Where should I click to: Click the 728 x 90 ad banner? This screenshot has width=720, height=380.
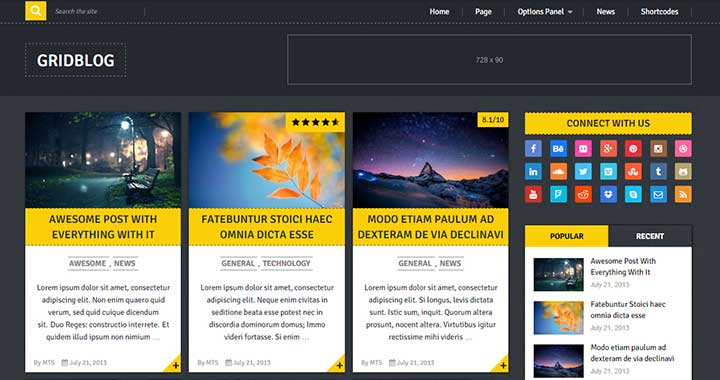coord(489,60)
